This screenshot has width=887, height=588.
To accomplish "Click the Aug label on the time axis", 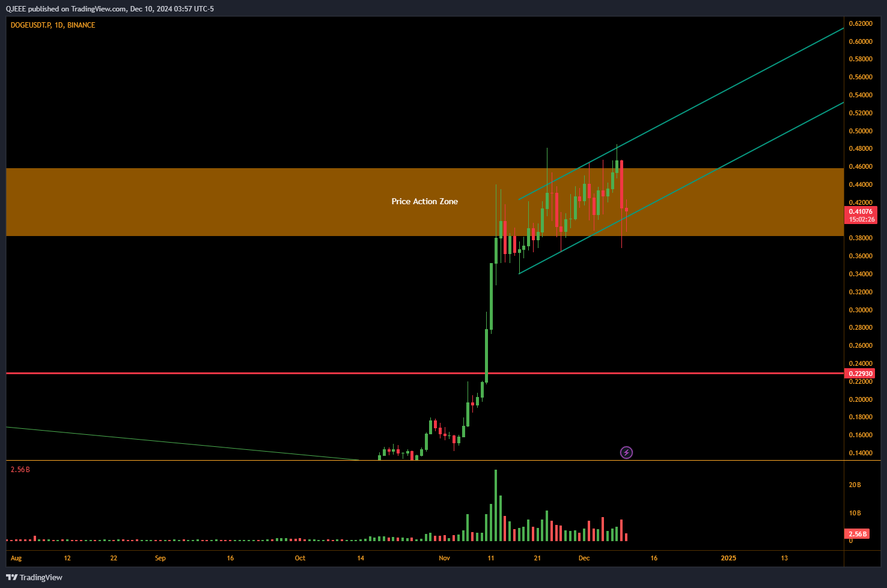I will pyautogui.click(x=16, y=558).
